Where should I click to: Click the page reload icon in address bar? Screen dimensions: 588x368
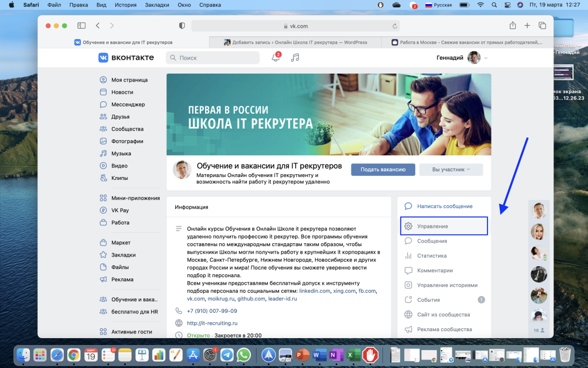[x=394, y=26]
